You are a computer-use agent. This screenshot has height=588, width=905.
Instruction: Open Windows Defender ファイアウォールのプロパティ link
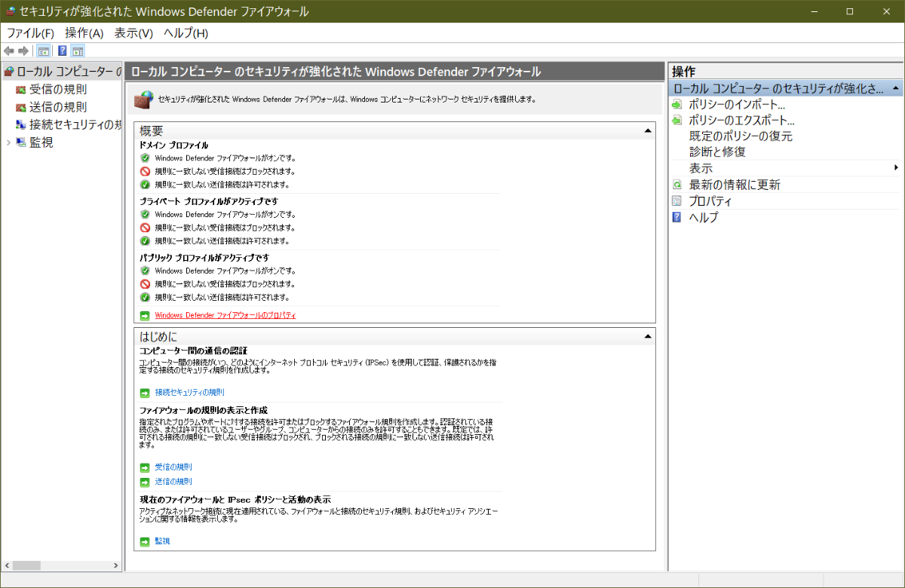(225, 315)
